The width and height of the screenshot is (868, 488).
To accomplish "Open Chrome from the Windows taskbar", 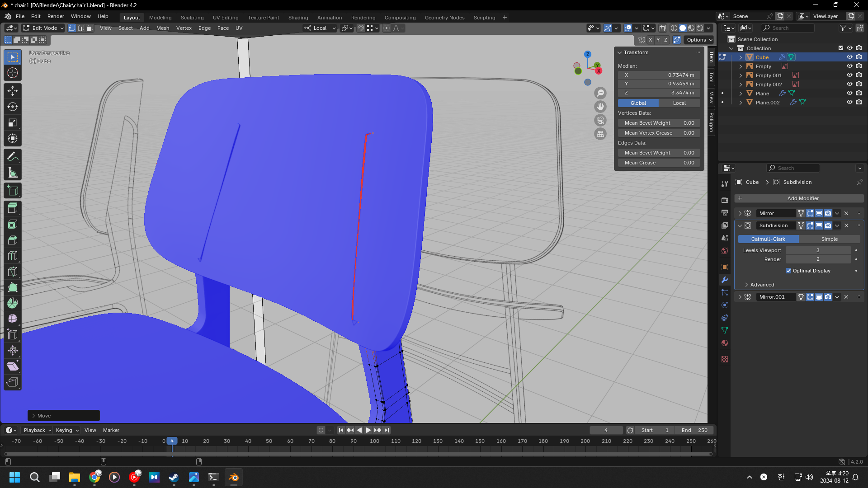I will coord(94,477).
